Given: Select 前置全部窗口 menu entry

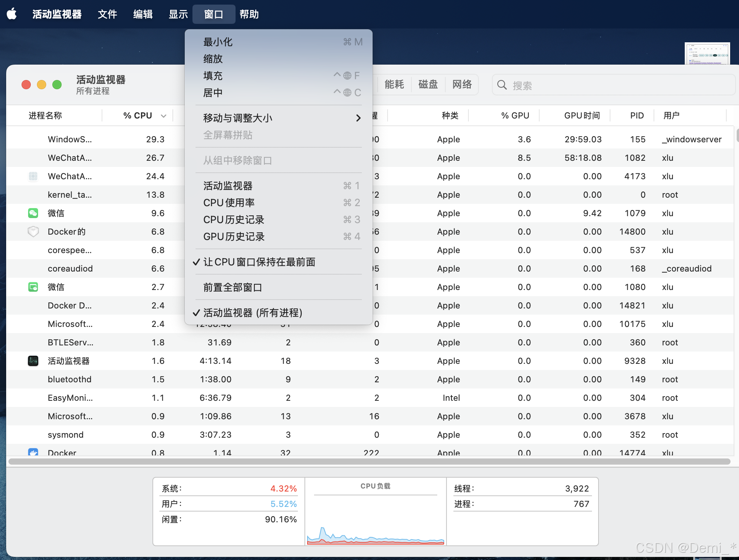Looking at the screenshot, I should pos(232,287).
